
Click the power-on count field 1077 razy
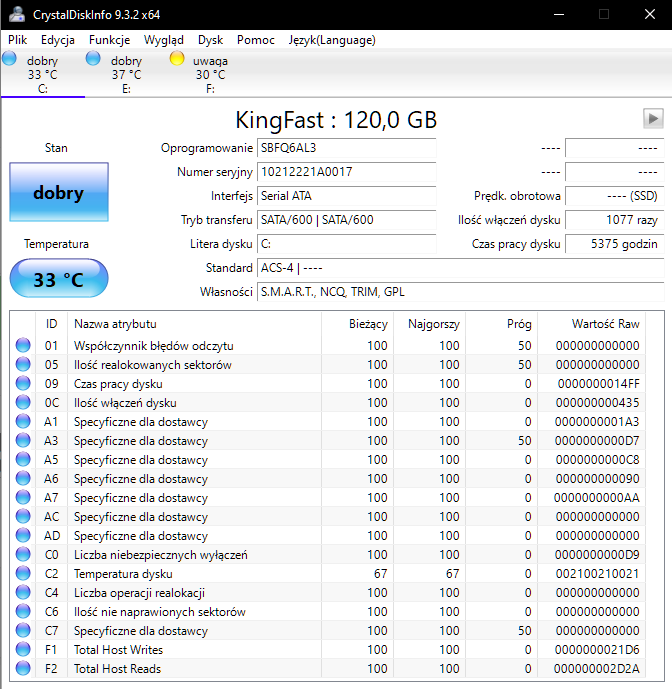(x=614, y=220)
